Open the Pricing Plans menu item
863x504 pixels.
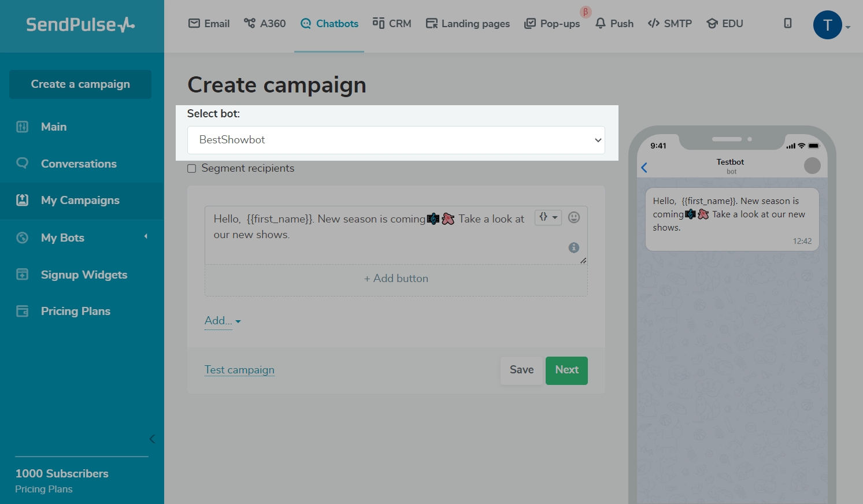(76, 312)
